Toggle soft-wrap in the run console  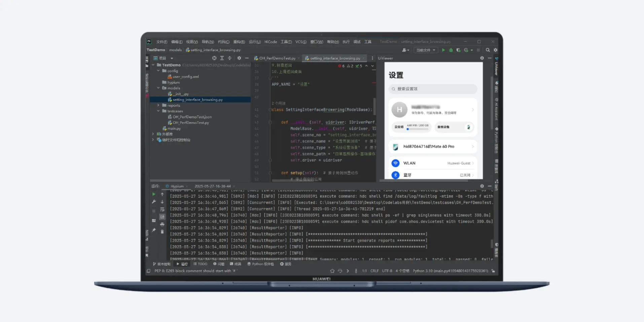point(162,209)
